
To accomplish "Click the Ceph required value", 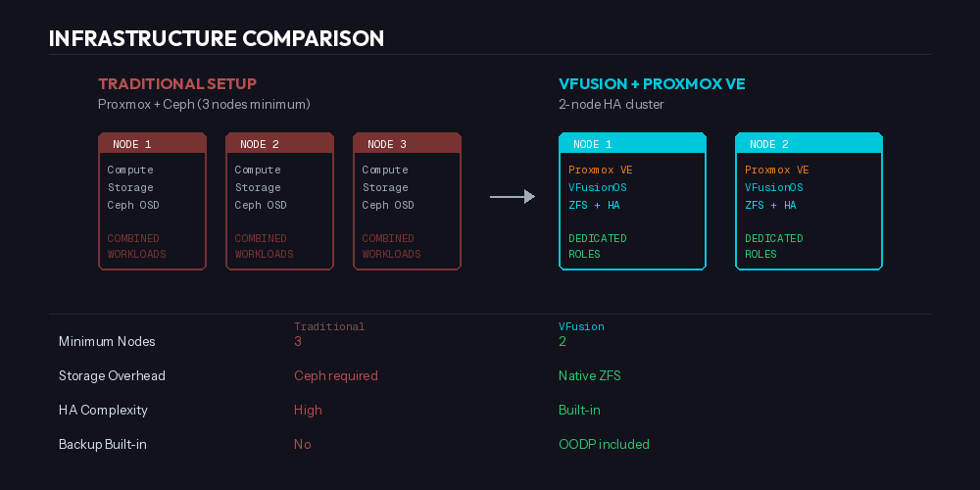I will click(x=335, y=376).
